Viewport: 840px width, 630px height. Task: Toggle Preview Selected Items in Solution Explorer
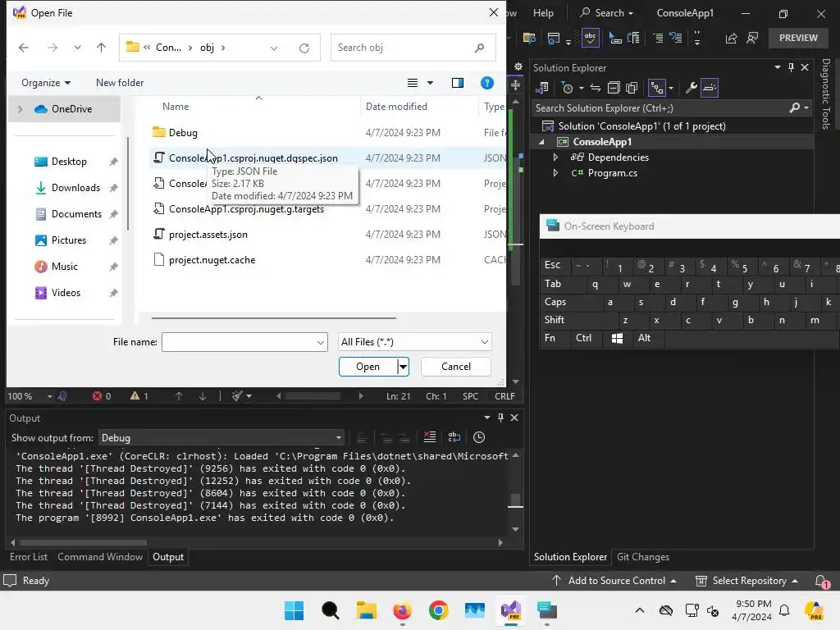710,88
